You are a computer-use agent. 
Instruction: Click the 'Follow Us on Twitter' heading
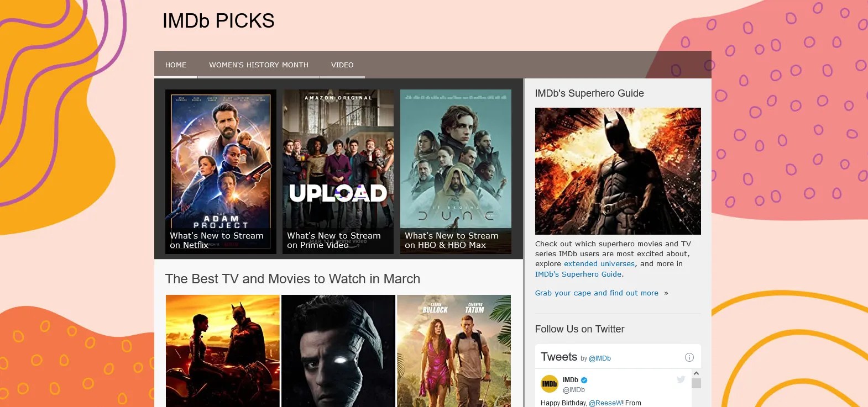[579, 329]
